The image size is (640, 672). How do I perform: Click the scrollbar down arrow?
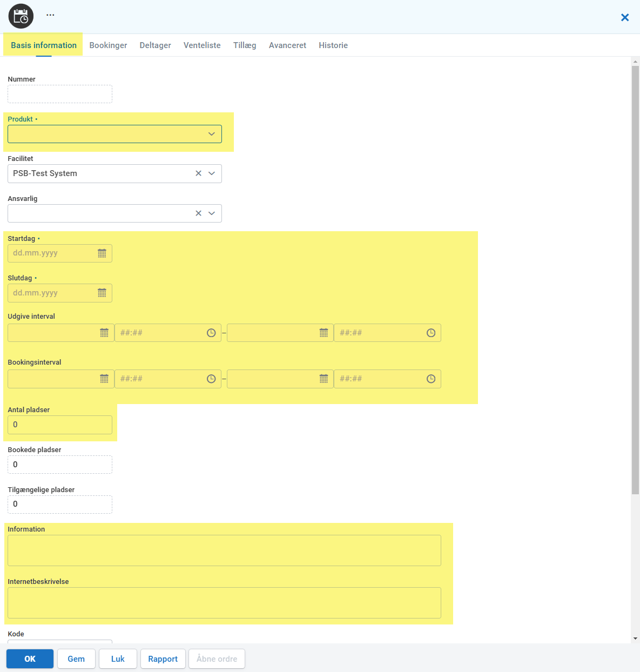coord(635,639)
